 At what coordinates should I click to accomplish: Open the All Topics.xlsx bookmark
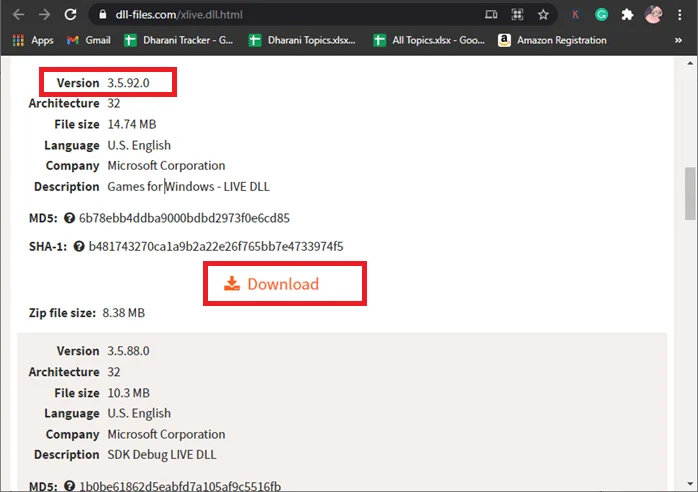[429, 41]
